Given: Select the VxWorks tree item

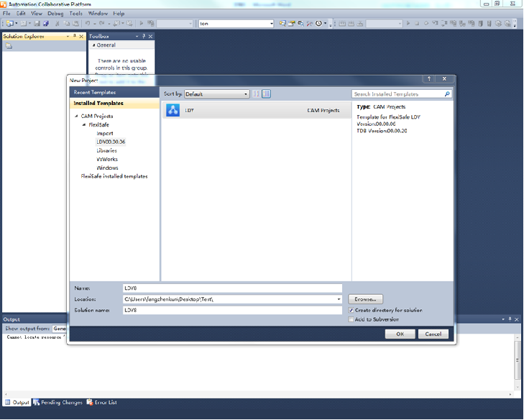Looking at the screenshot, I should (107, 159).
